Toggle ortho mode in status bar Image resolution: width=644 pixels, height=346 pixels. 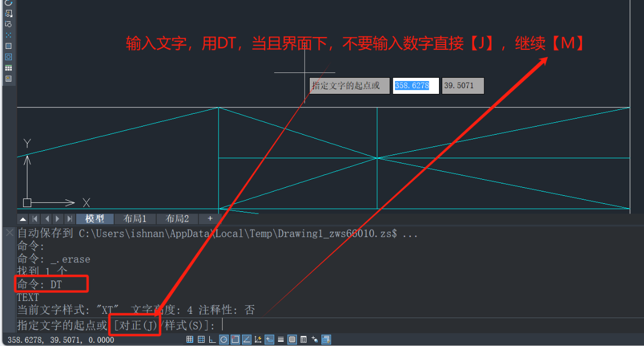(212, 340)
